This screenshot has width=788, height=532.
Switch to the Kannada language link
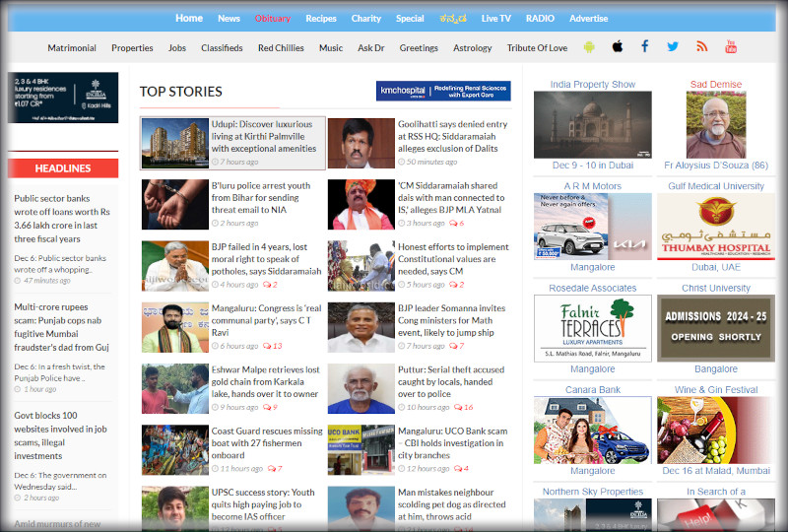453,19
